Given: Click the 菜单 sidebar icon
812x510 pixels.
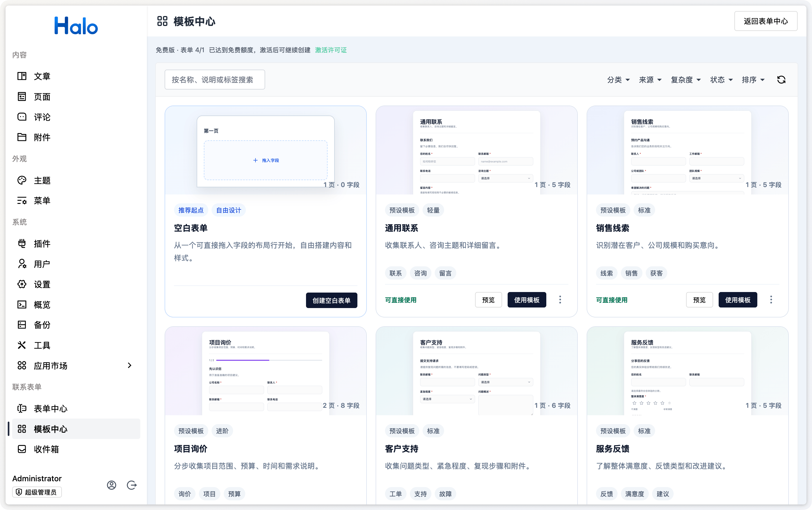Looking at the screenshot, I should tap(22, 201).
